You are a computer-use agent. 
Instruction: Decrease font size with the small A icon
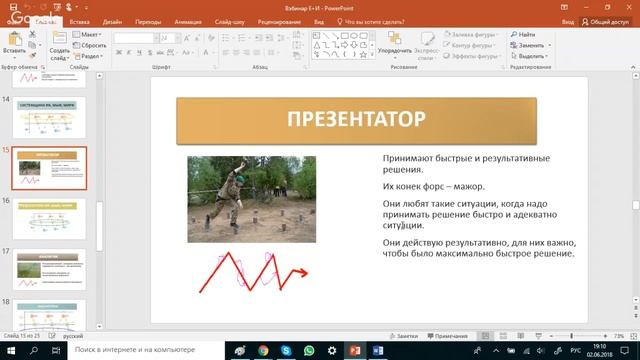(x=198, y=38)
